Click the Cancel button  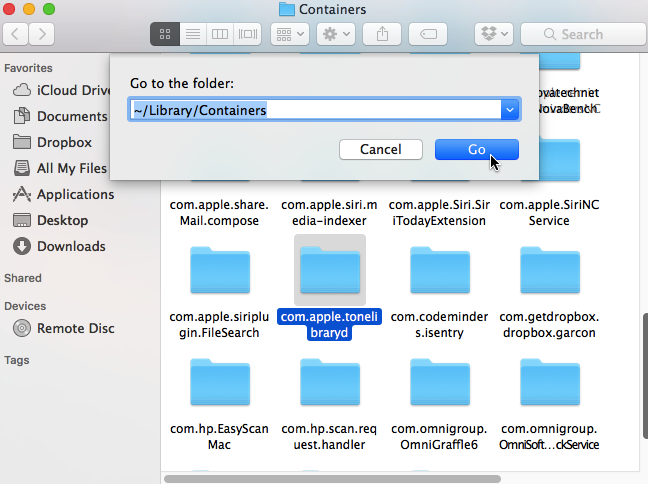(381, 149)
